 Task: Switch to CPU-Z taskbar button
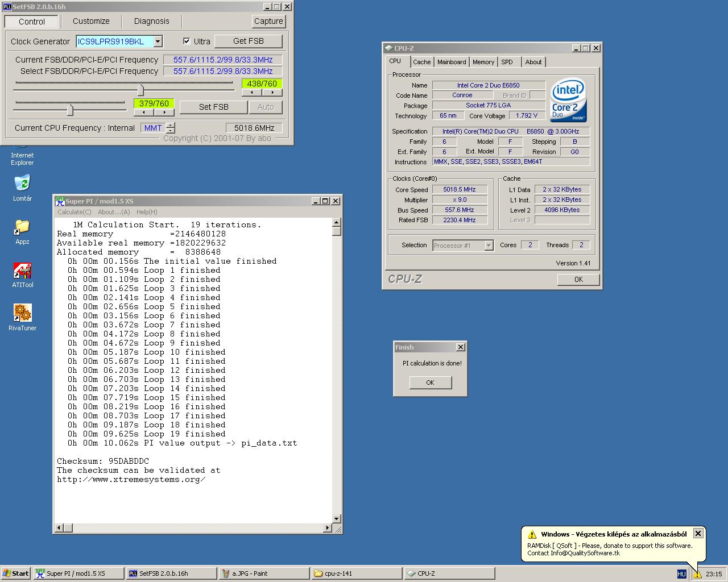pos(449,573)
